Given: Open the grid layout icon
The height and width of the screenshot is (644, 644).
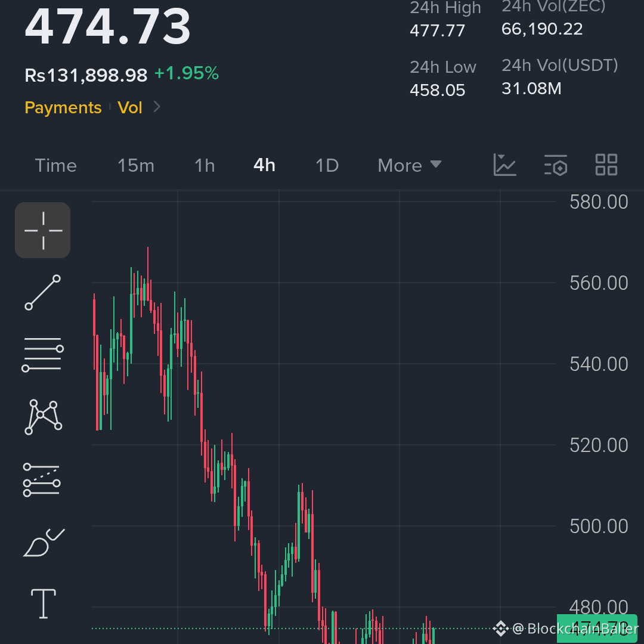Looking at the screenshot, I should pyautogui.click(x=606, y=165).
